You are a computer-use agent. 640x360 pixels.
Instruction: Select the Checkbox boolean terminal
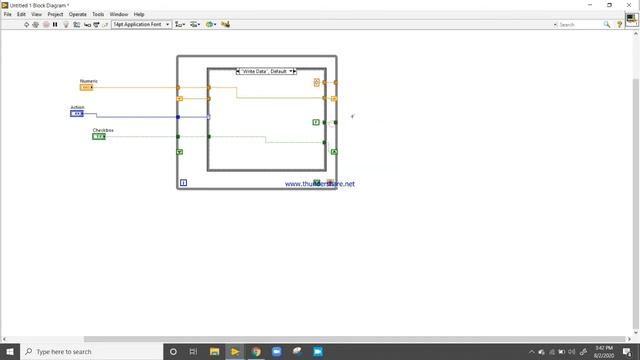pyautogui.click(x=99, y=136)
